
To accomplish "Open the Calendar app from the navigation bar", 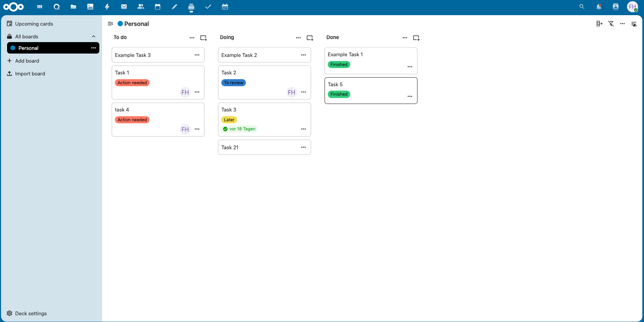I will coord(157,7).
